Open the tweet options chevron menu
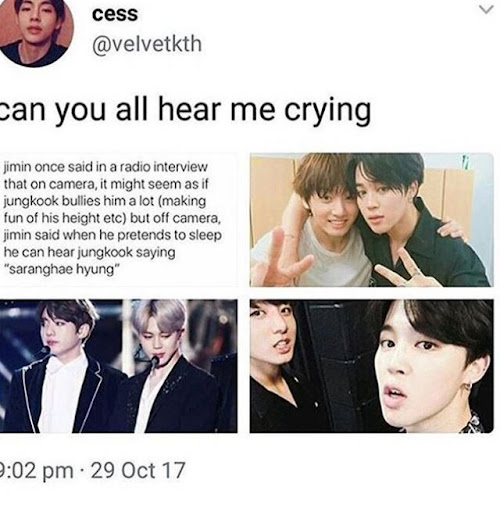This screenshot has width=500, height=512. (486, 10)
